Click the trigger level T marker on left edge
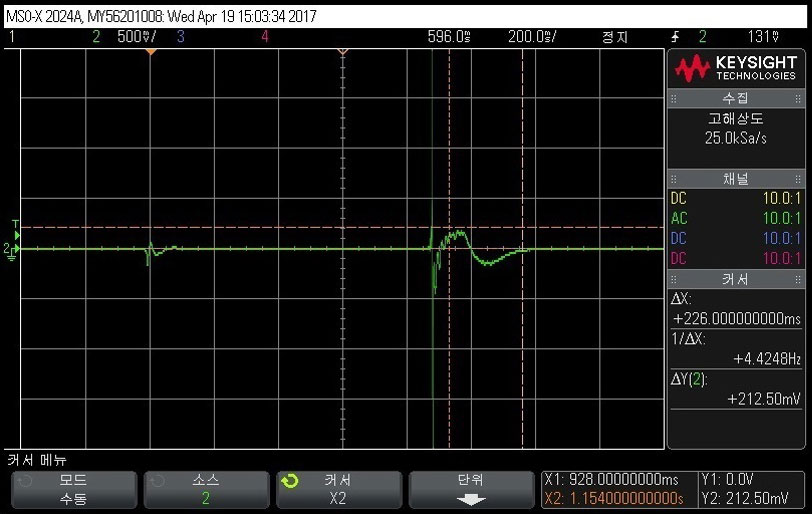This screenshot has height=514, width=812. click(x=14, y=225)
